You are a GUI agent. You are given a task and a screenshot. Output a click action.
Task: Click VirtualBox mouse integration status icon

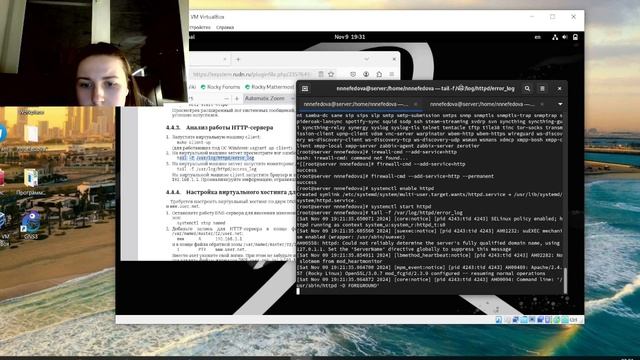click(556, 320)
